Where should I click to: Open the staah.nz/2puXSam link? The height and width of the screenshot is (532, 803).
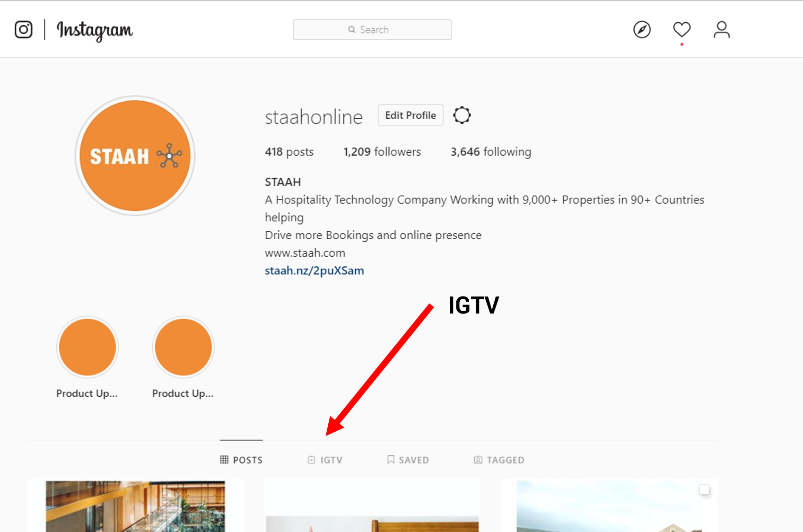click(314, 270)
